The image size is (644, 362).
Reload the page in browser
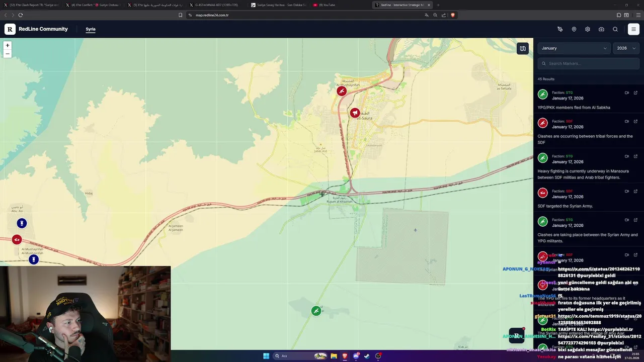pos(21,15)
